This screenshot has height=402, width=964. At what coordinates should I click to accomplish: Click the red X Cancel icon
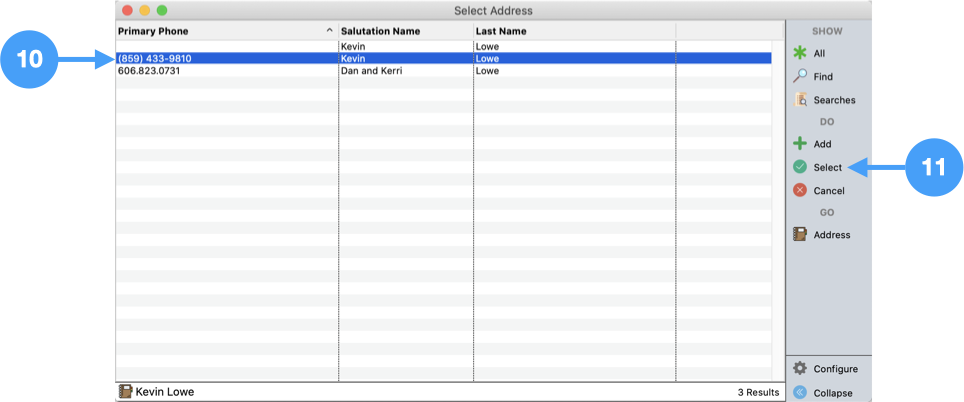coord(800,190)
